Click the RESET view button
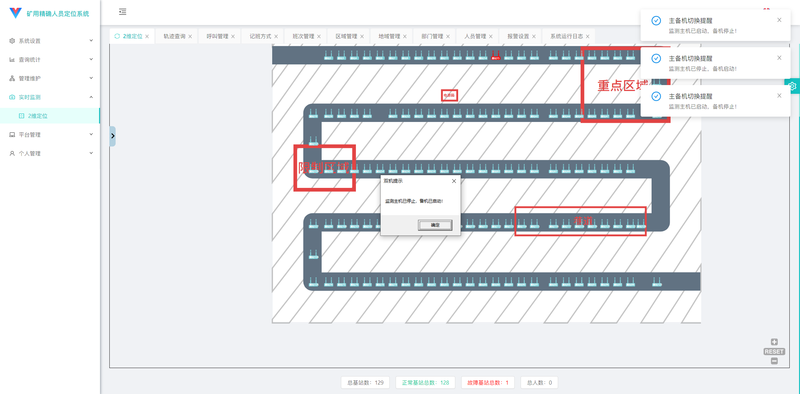This screenshot has height=394, width=800. pos(774,352)
